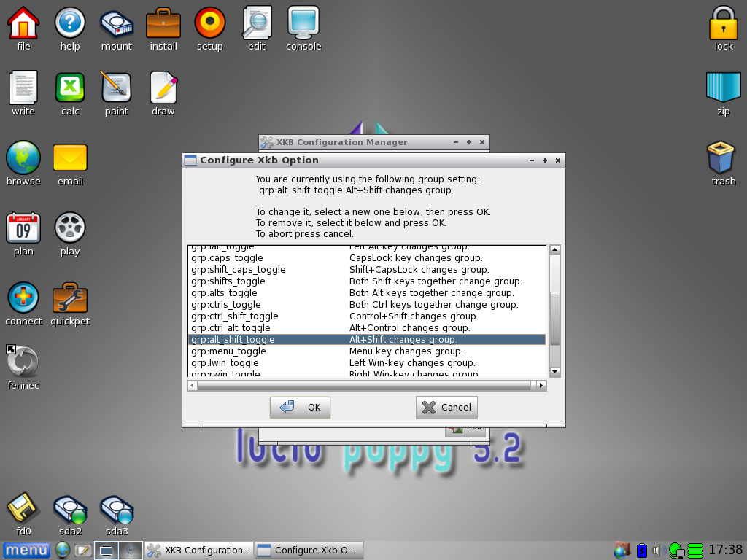Open the email desktop icon

(x=69, y=157)
